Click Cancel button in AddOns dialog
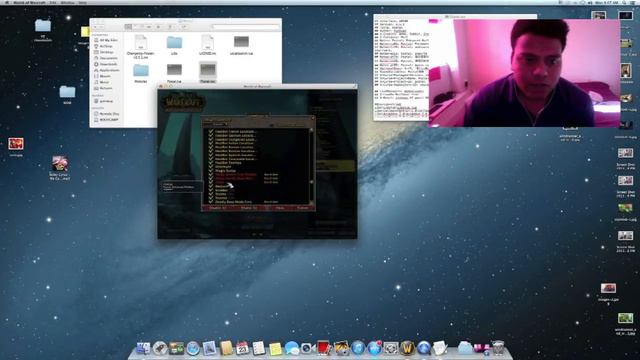This screenshot has height=360, width=640. [x=302, y=208]
